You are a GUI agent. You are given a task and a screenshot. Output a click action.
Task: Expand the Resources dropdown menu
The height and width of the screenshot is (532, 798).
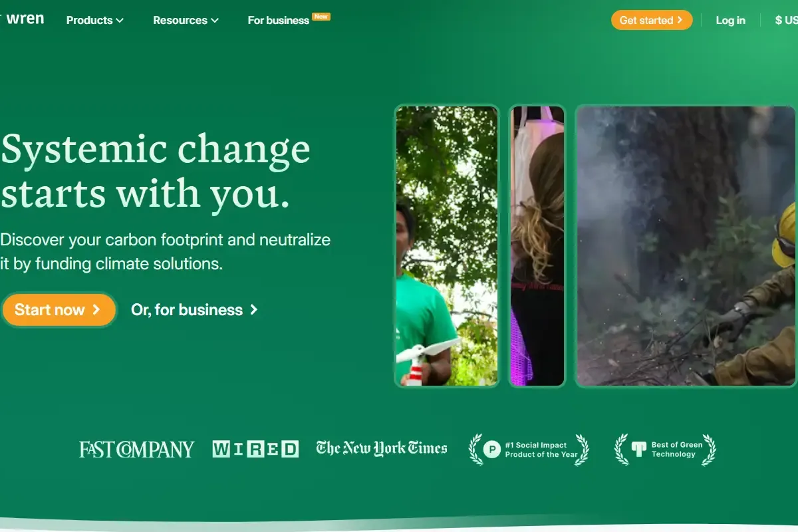(186, 21)
